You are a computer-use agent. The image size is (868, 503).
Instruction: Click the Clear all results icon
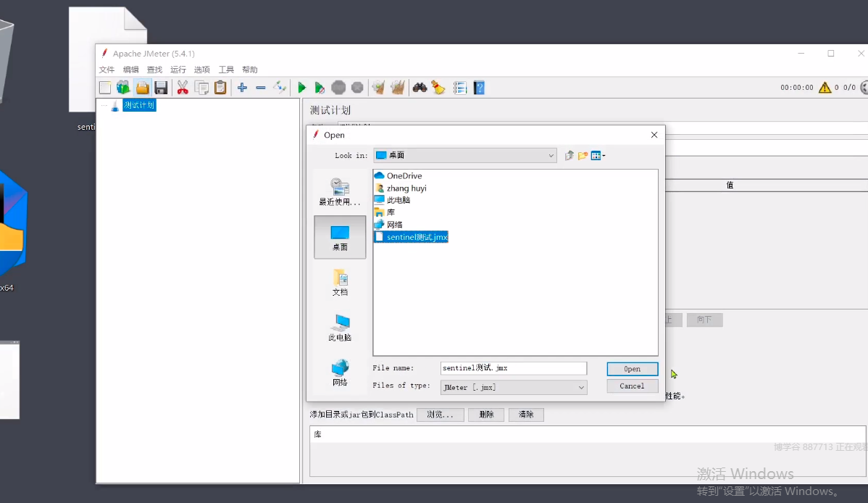tap(398, 88)
